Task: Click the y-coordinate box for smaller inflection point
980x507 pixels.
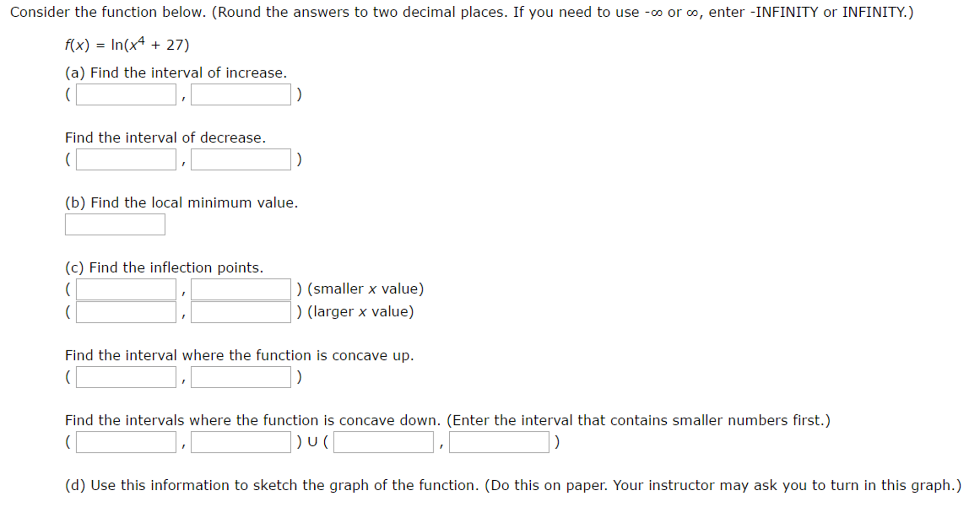Action: point(241,289)
